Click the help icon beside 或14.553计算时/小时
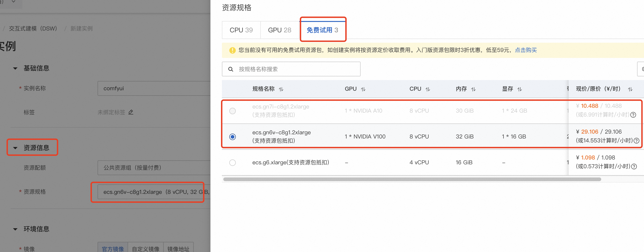The height and width of the screenshot is (252, 644). (637, 141)
